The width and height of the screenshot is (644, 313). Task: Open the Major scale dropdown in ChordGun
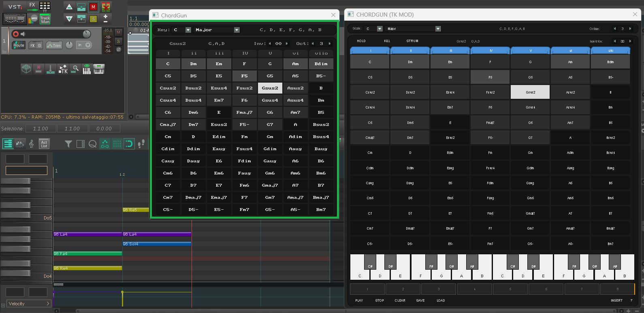217,30
